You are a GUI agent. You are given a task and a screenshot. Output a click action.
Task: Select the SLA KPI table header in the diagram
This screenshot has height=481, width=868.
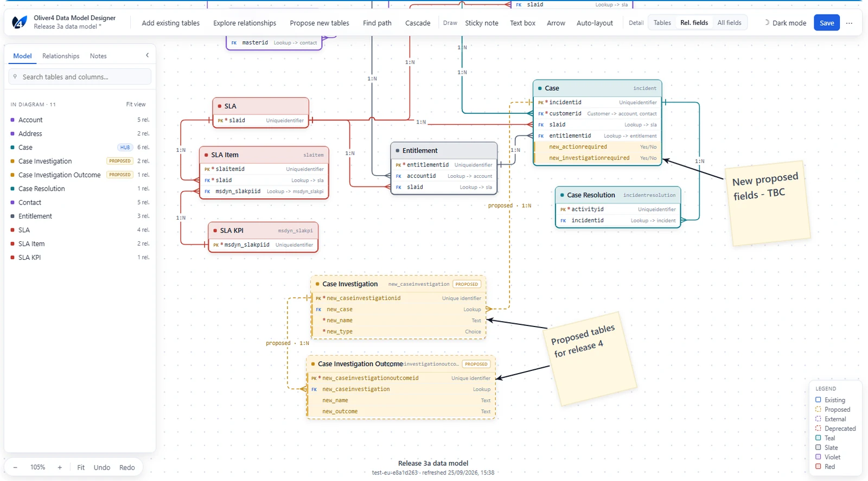tap(263, 230)
